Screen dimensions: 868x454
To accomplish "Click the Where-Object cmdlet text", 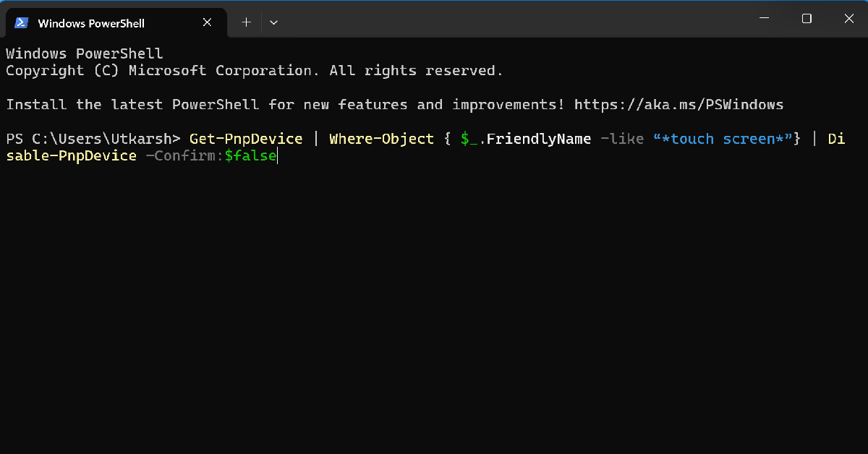I will pyautogui.click(x=381, y=138).
